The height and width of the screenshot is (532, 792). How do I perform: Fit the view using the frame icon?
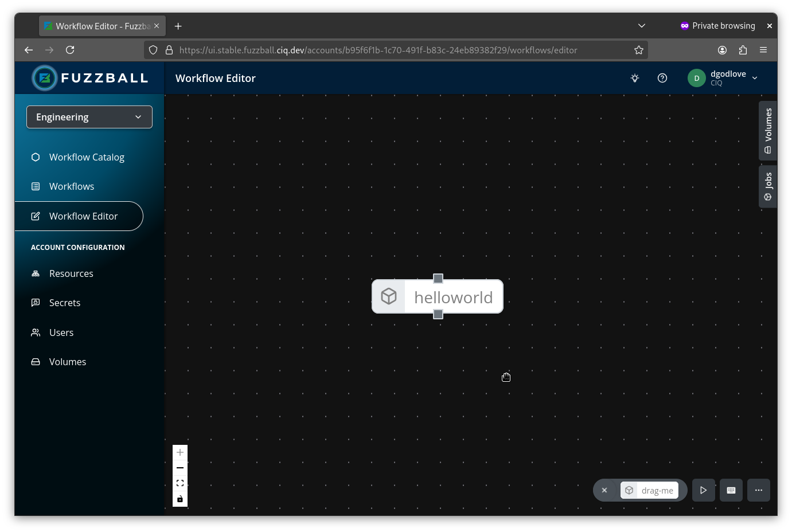[x=180, y=483]
